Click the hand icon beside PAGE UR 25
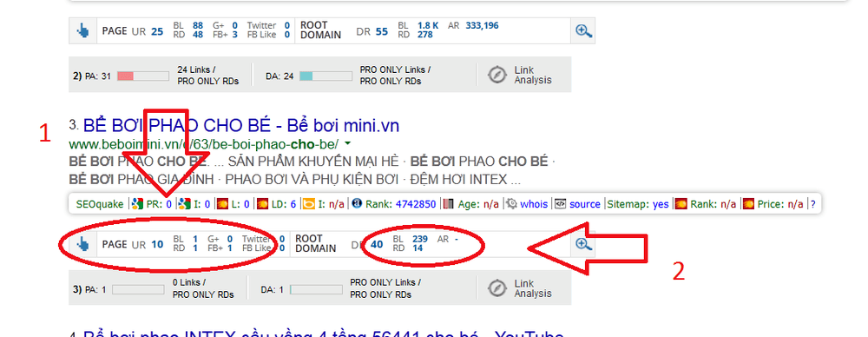Viewport: 868px width, 337px height. (82, 31)
